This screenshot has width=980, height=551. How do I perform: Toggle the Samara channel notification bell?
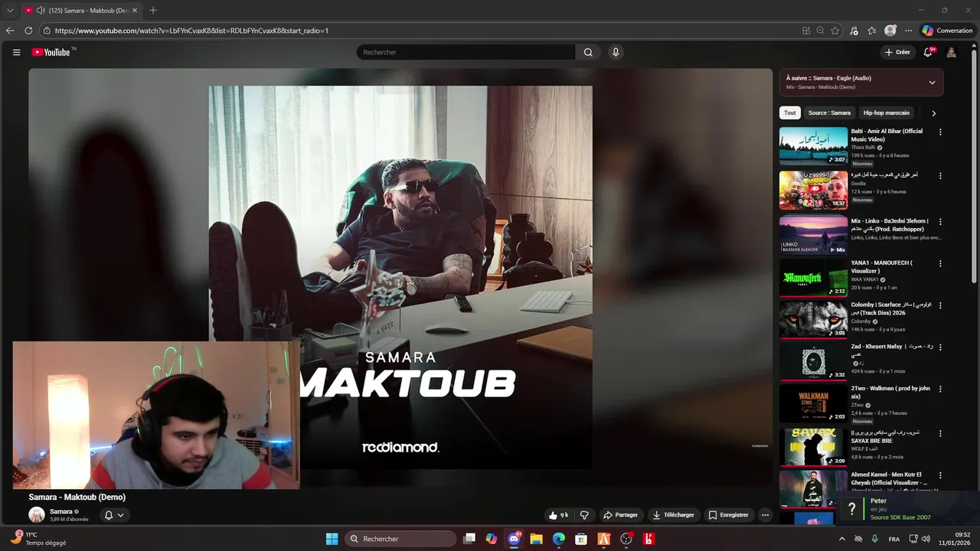coord(114,515)
